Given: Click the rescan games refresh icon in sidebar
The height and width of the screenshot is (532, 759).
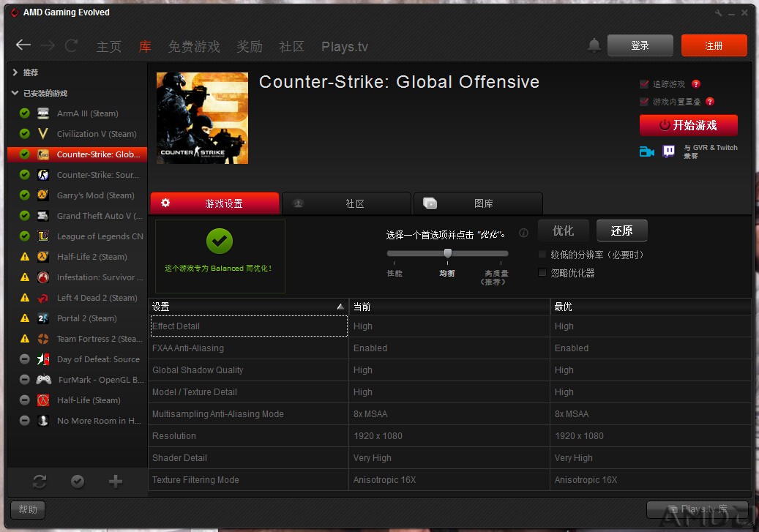Looking at the screenshot, I should 40,482.
